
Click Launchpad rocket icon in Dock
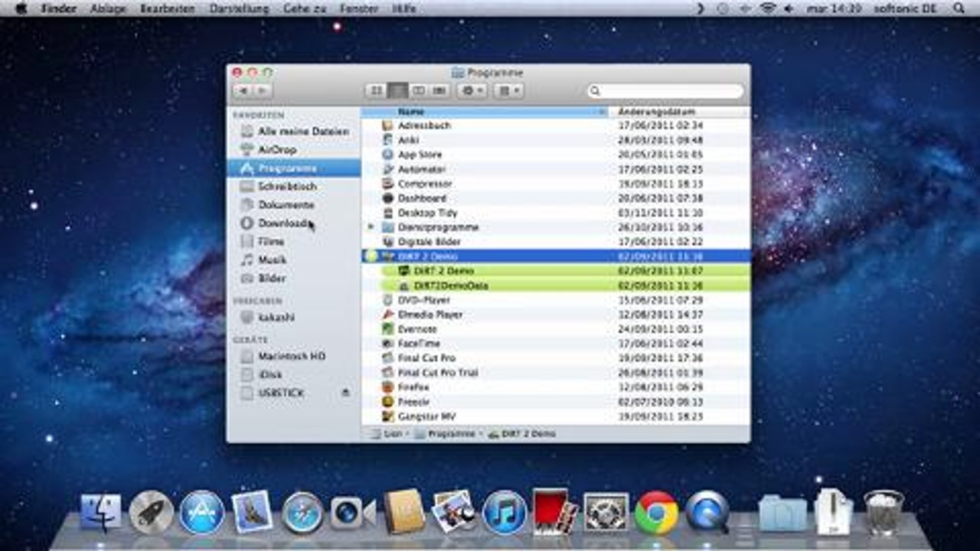pyautogui.click(x=151, y=512)
